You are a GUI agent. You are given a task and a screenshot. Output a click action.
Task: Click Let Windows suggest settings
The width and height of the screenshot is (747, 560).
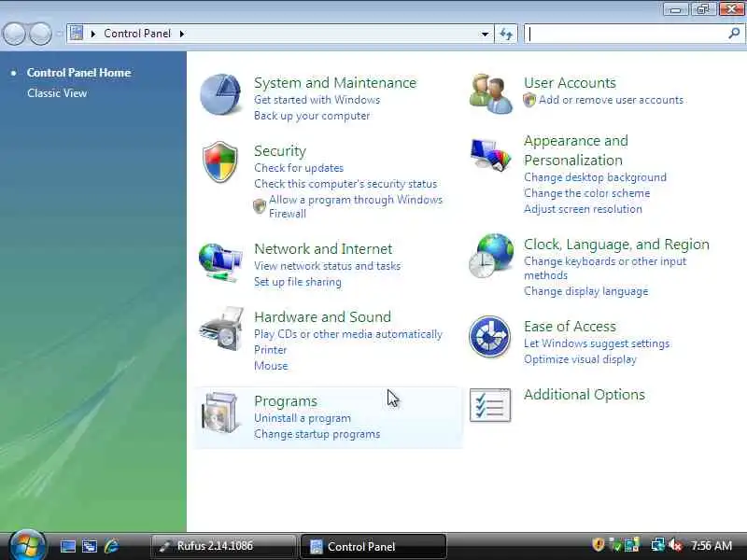point(597,343)
